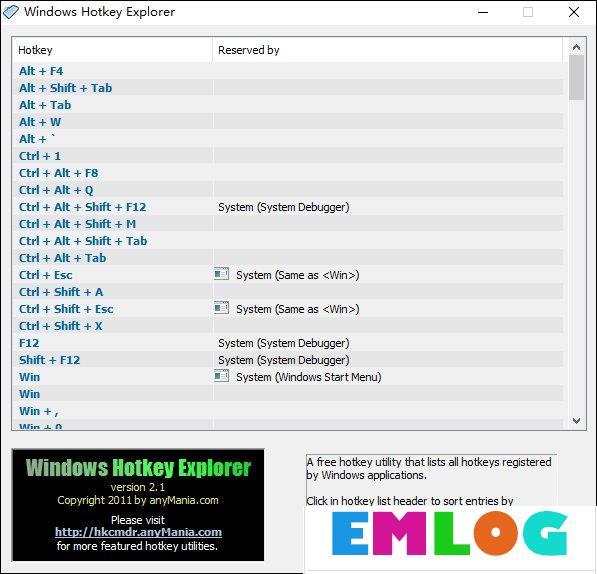Click the vertical scrollbar thumb of the list
The width and height of the screenshot is (597, 574).
(x=576, y=78)
